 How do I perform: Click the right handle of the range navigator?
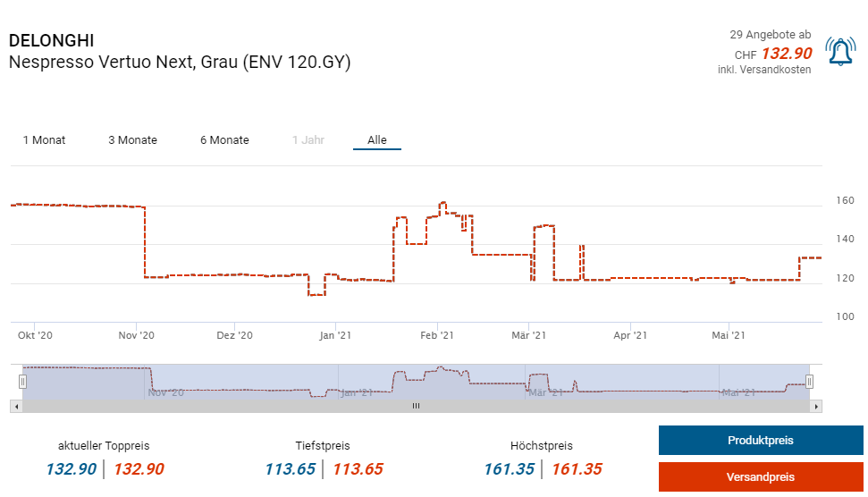[809, 382]
